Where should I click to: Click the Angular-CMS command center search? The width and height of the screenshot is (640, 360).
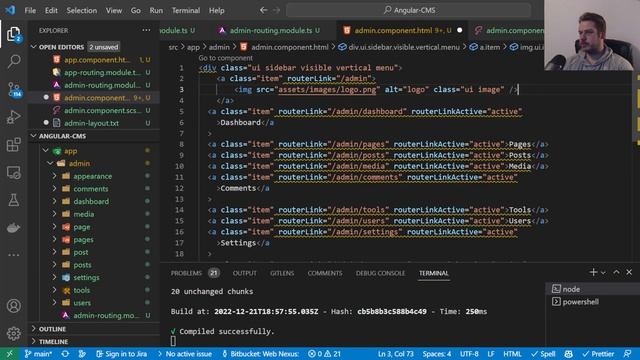point(409,10)
